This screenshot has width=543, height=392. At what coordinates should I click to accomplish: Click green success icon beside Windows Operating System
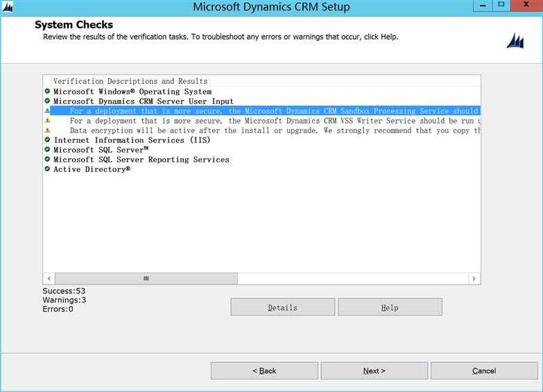[x=47, y=91]
